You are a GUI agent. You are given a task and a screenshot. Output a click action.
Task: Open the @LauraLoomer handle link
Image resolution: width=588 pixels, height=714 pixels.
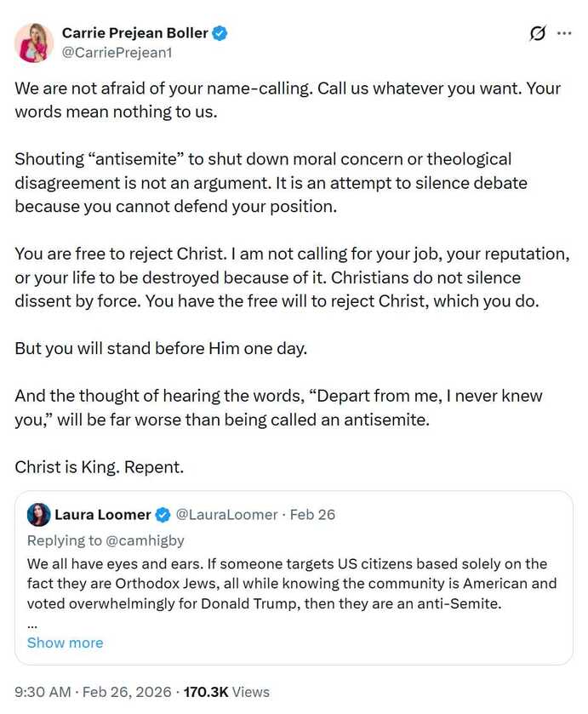pyautogui.click(x=226, y=514)
